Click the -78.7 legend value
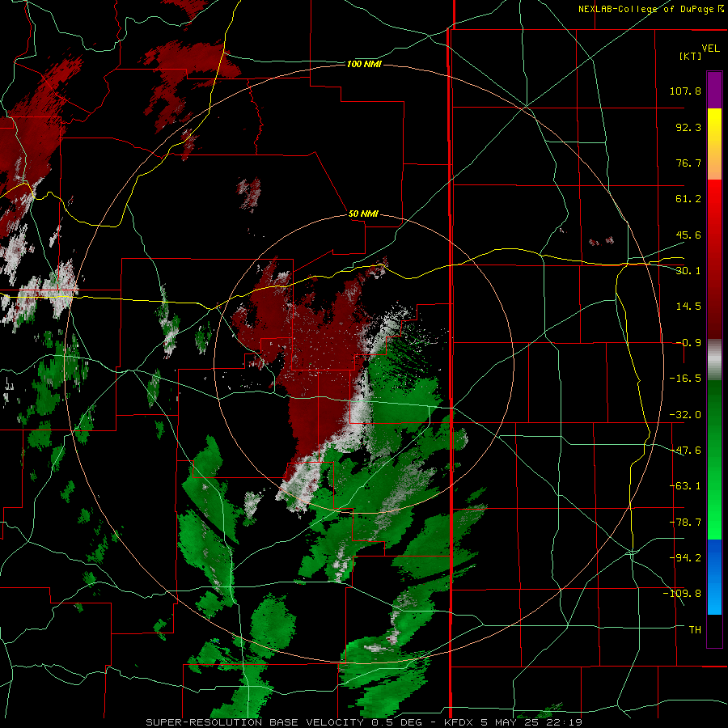 [x=685, y=523]
